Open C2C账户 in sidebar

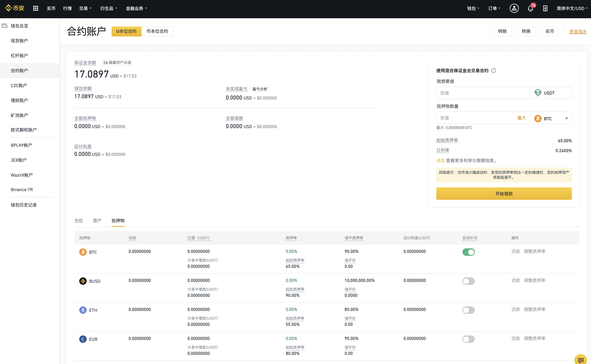[19, 85]
